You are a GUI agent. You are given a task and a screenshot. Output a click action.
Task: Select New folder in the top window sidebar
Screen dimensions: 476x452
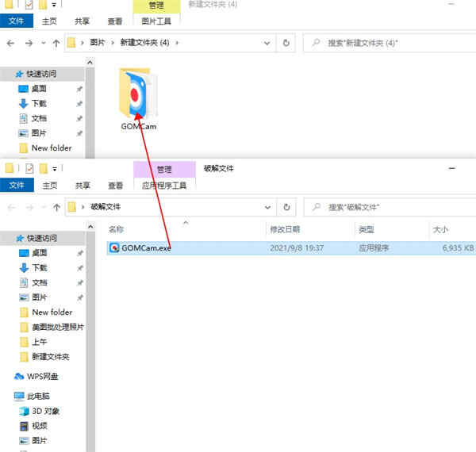[52, 148]
